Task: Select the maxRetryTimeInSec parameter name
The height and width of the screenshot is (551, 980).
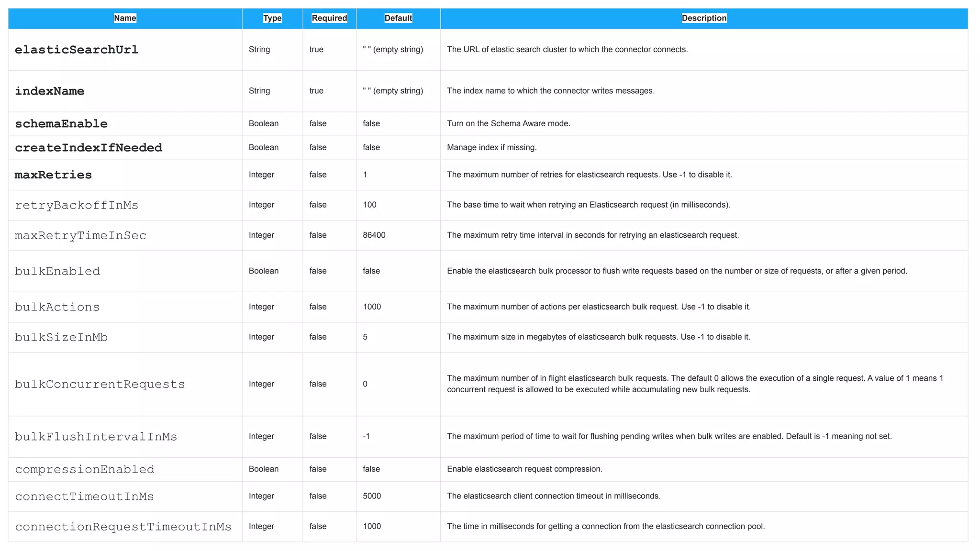Action: pos(81,235)
